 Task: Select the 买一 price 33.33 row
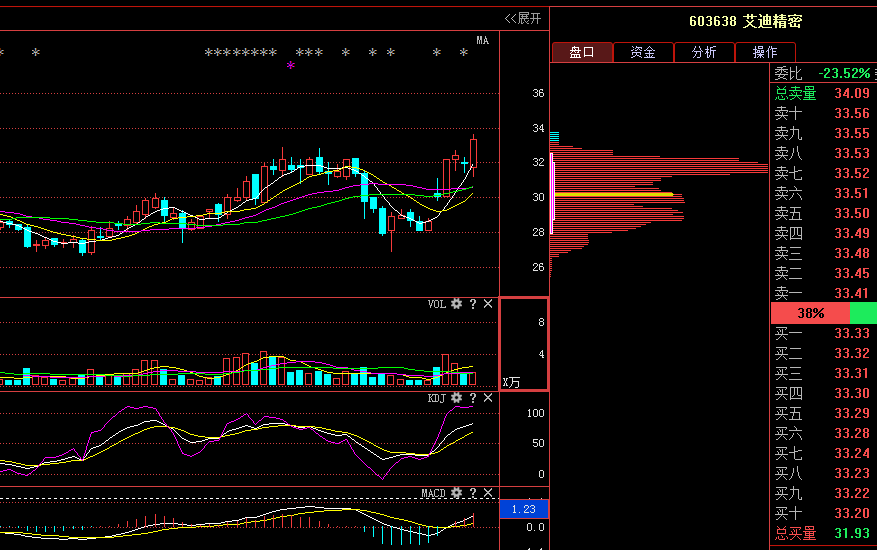(822, 333)
